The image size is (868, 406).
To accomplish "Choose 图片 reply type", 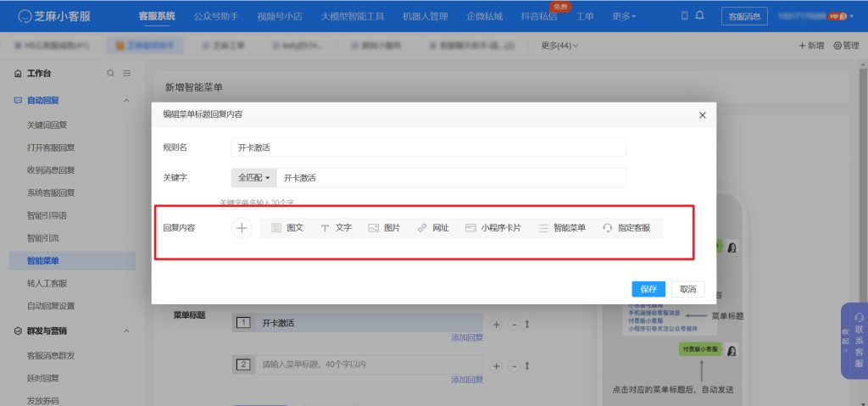I will pos(384,228).
